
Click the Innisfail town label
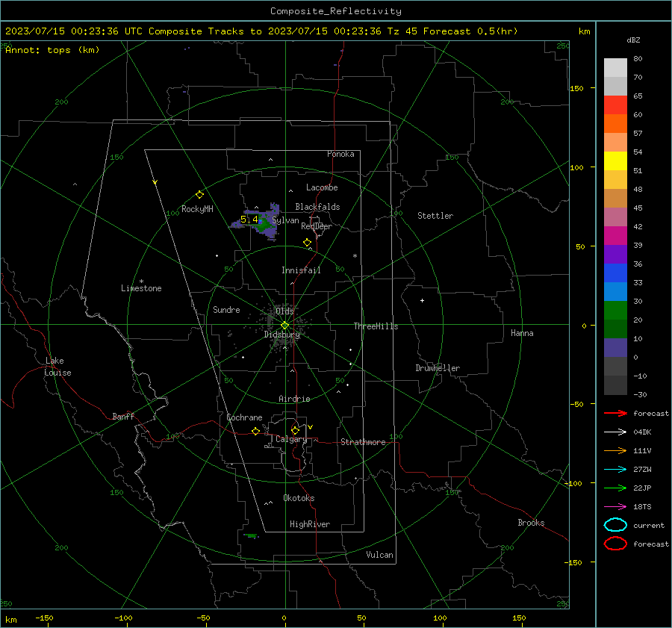point(301,270)
